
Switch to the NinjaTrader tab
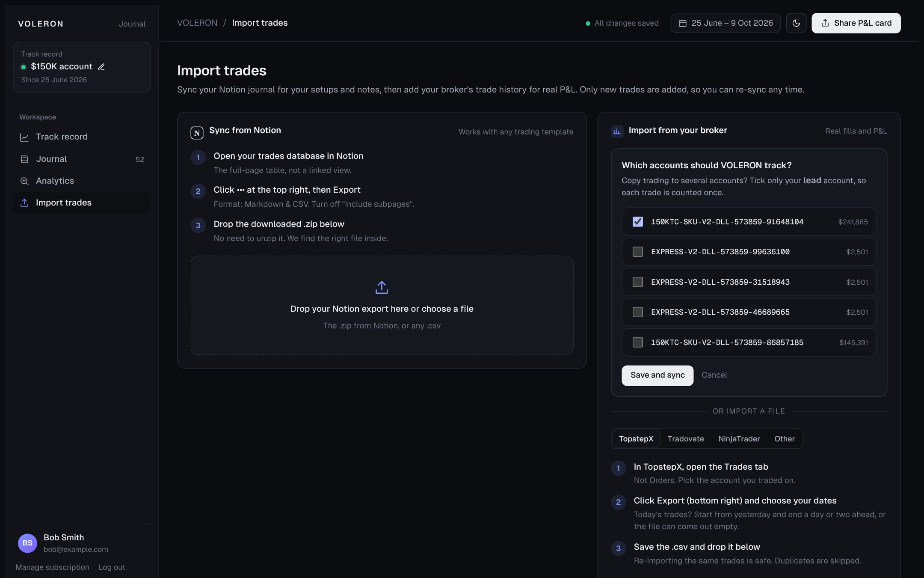pyautogui.click(x=739, y=439)
